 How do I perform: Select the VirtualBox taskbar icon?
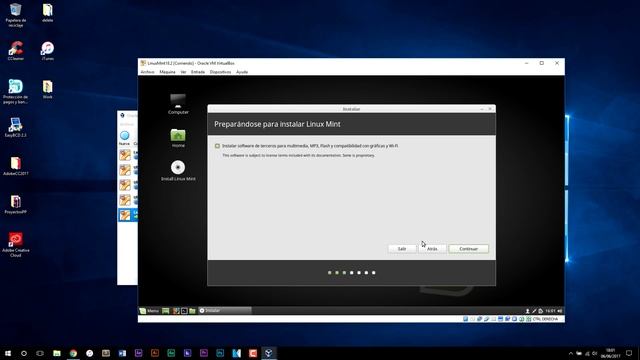[269, 353]
